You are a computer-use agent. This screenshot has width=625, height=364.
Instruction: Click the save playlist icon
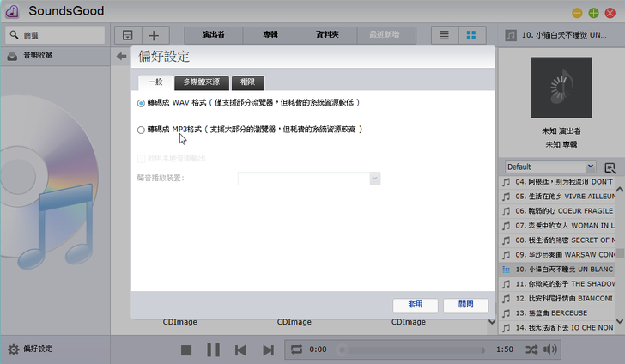[x=610, y=168]
